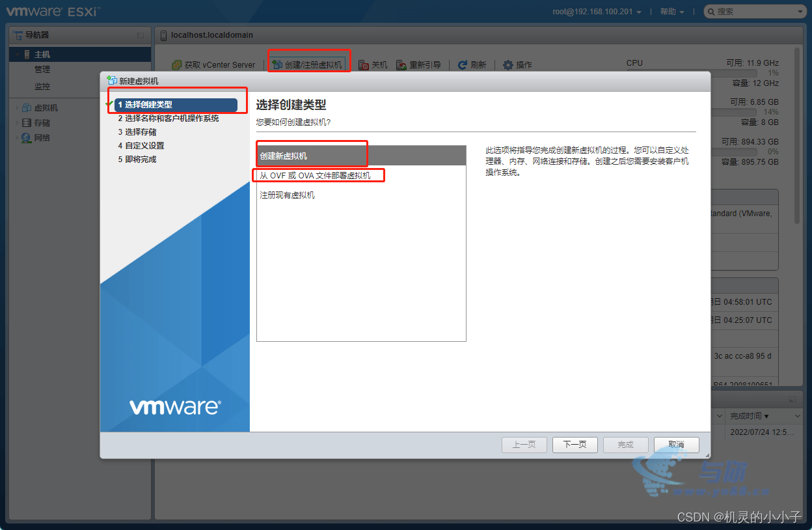812x530 pixels.
Task: Minimize the recent tasks panel
Action: coord(792,399)
